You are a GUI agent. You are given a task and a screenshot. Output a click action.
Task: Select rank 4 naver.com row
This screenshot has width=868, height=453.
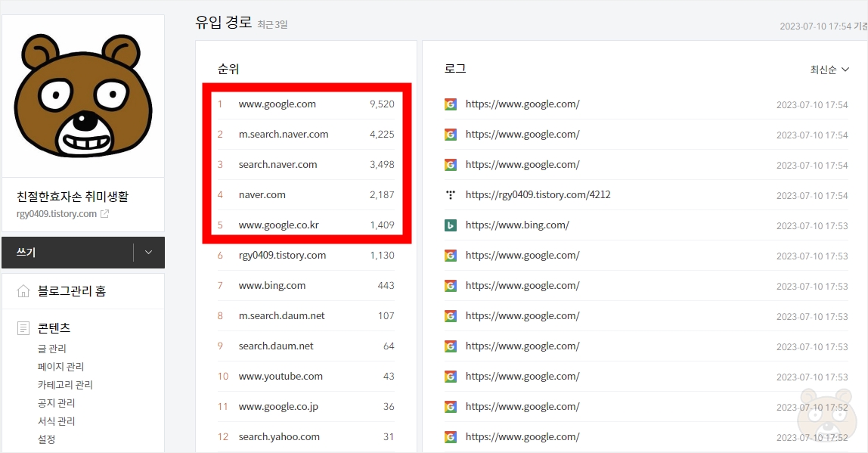305,195
